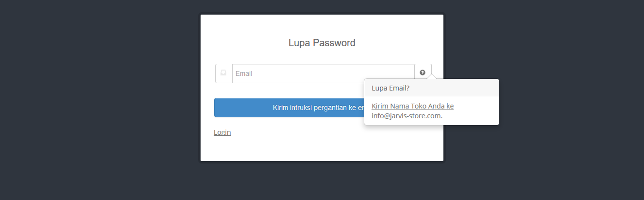Click the Lupa Email? popover header
This screenshot has width=644, height=200.
[x=432, y=88]
